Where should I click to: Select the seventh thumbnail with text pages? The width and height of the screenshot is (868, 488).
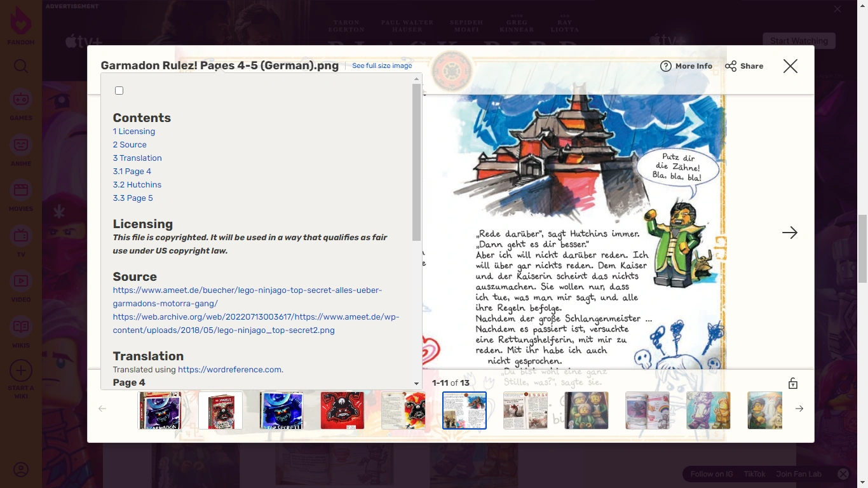(526, 410)
